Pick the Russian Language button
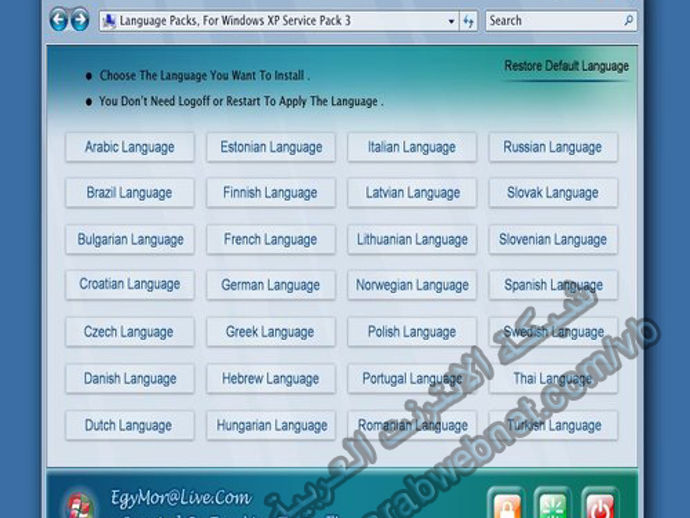Image resolution: width=690 pixels, height=518 pixels. pos(553,147)
